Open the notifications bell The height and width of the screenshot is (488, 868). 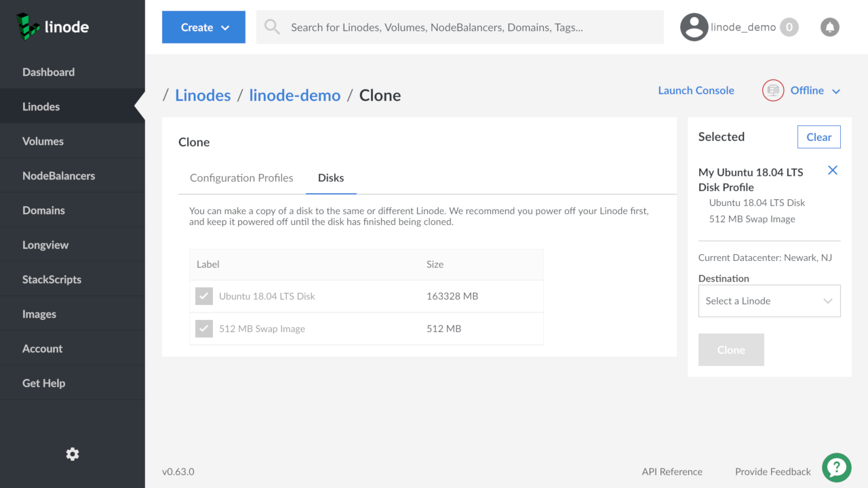pos(829,27)
